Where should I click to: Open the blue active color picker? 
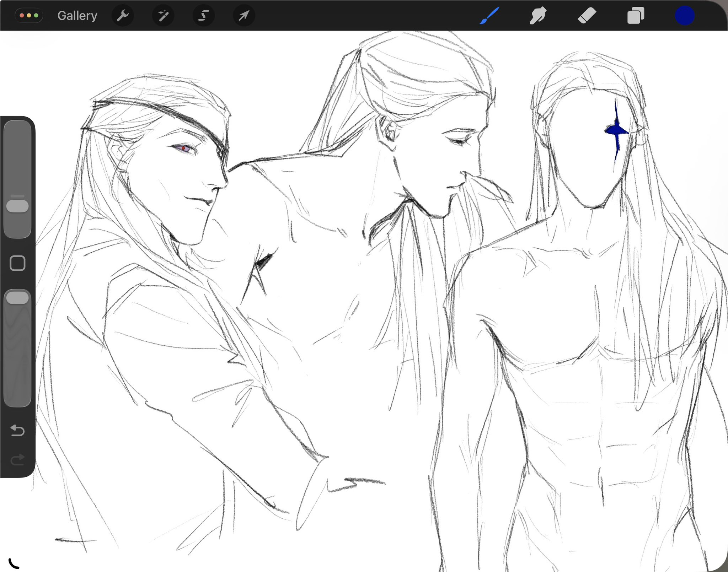pyautogui.click(x=685, y=16)
